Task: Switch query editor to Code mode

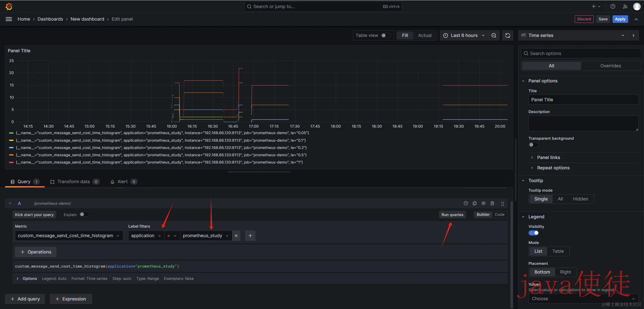Action: click(x=499, y=215)
